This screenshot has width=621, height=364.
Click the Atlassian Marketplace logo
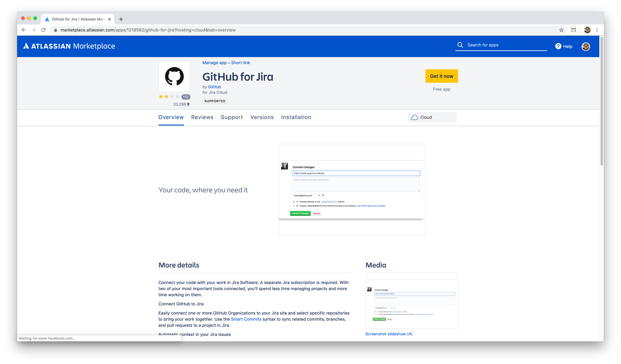coord(69,46)
